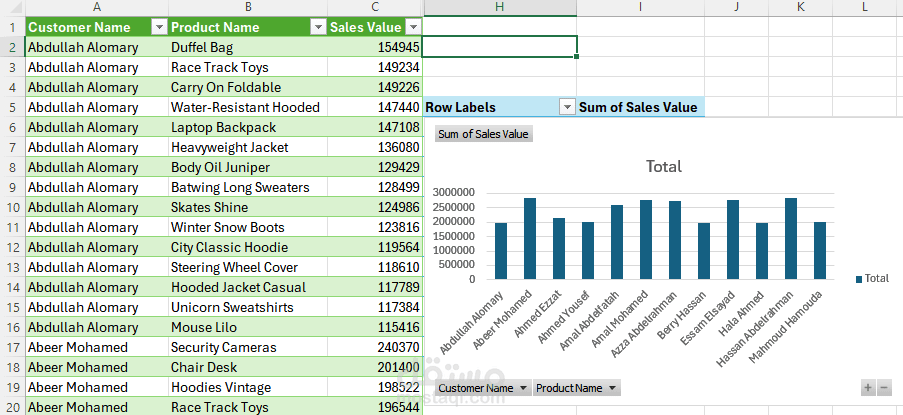The height and width of the screenshot is (415, 903).
Task: Select the Batwing Long Sweaters cell
Action: pyautogui.click(x=248, y=187)
